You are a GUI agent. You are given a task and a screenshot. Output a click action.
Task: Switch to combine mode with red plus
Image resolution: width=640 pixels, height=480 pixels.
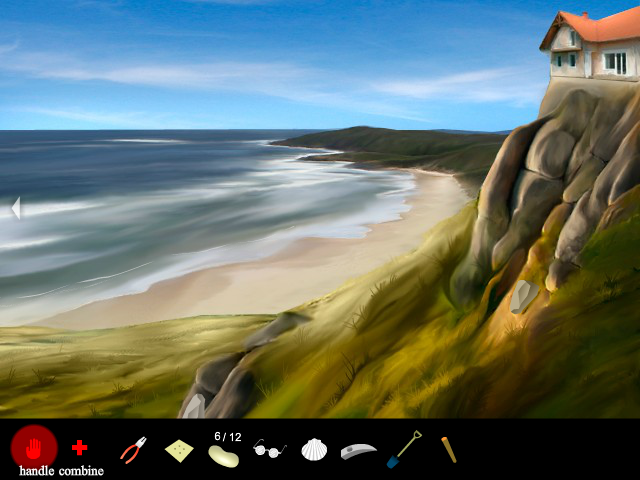pos(80,447)
